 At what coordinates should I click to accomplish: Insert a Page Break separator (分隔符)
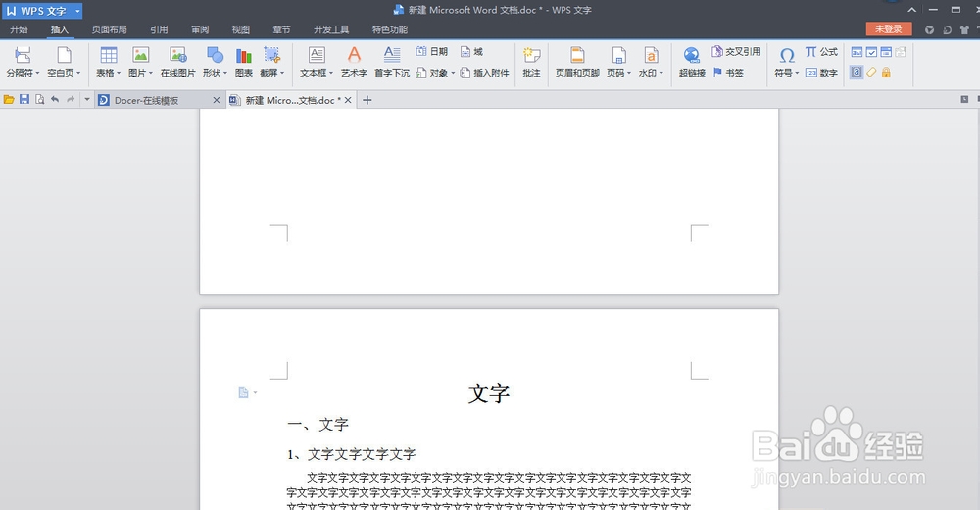pos(24,62)
